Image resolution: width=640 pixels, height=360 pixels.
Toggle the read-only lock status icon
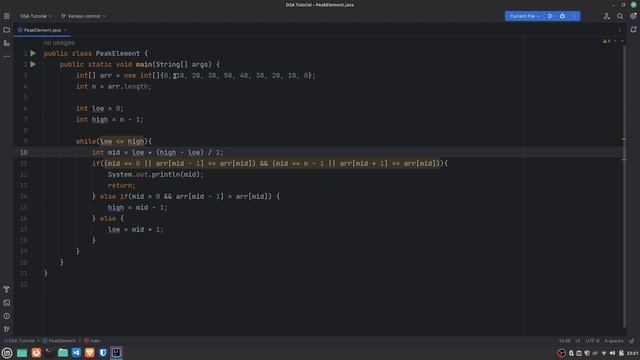[632, 341]
